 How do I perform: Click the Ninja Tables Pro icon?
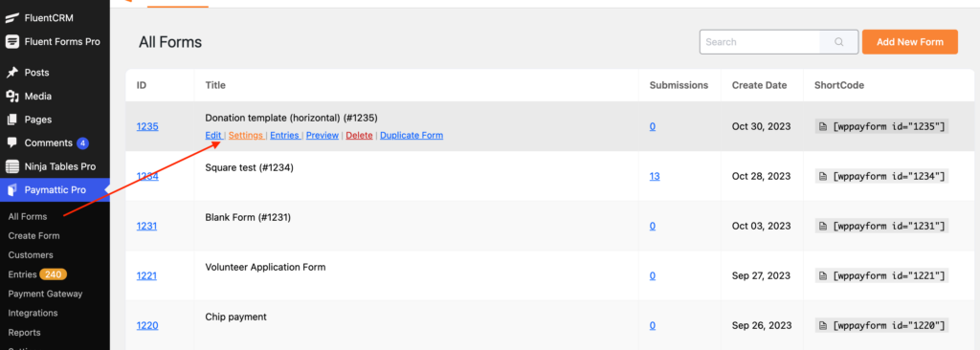[x=11, y=167]
